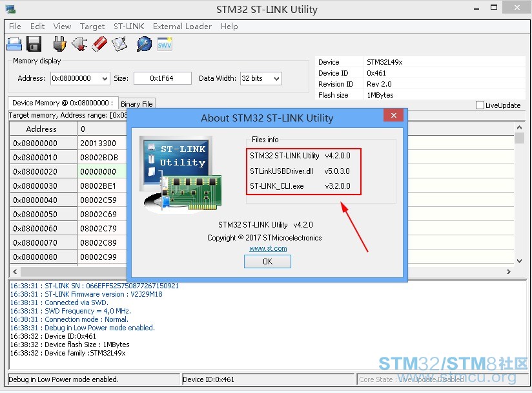Click the Address column header
This screenshot has width=532, height=393.
tap(43, 129)
